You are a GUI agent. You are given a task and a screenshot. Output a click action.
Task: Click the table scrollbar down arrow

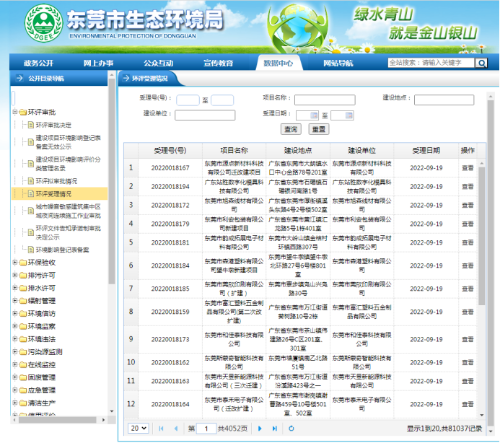pos(482,415)
